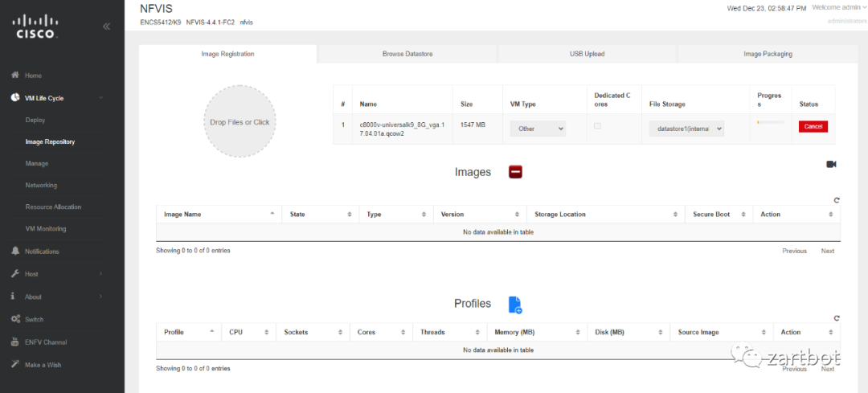This screenshot has width=868, height=393.
Task: Open the VM Type dropdown showing Other
Action: (538, 129)
